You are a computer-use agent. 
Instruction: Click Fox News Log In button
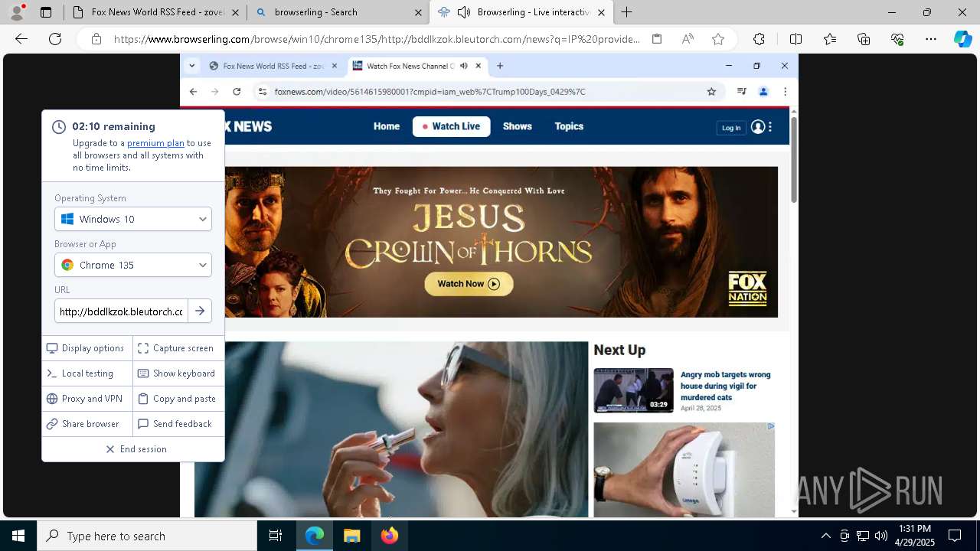731,128
